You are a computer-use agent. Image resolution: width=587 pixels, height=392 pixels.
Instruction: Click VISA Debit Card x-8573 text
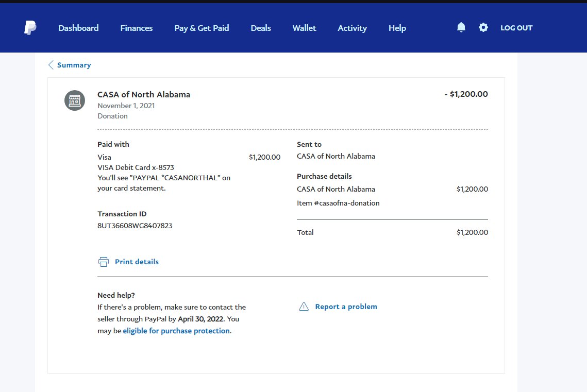(x=136, y=167)
